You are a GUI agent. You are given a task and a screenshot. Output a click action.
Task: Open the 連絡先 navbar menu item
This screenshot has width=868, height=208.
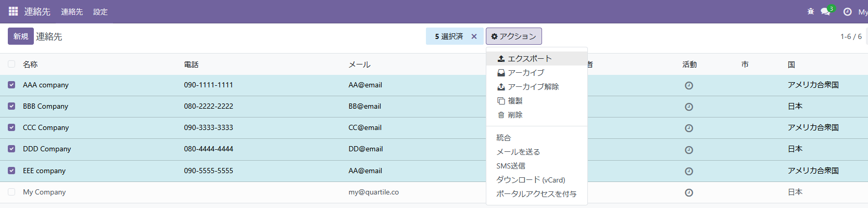pos(72,12)
